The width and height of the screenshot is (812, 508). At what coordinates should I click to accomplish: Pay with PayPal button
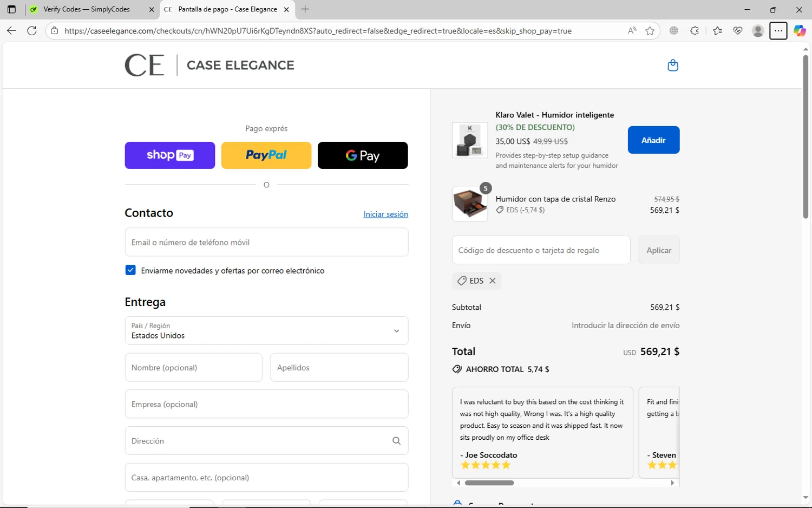[266, 155]
